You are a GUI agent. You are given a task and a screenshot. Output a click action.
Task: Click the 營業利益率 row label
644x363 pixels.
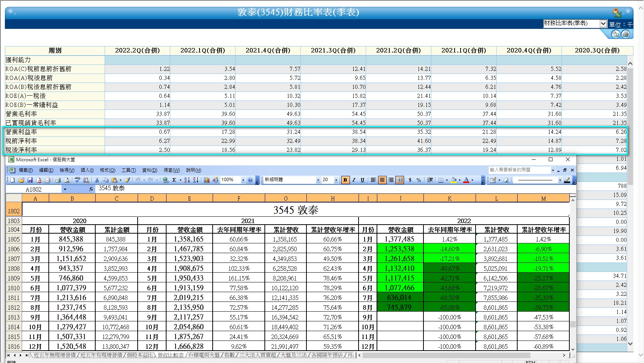coord(21,132)
